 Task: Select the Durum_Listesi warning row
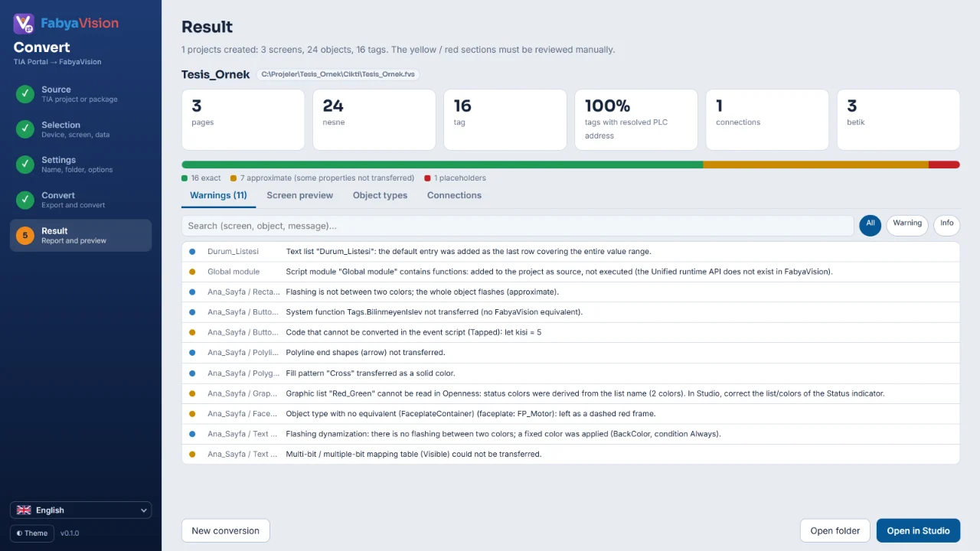[x=570, y=252]
